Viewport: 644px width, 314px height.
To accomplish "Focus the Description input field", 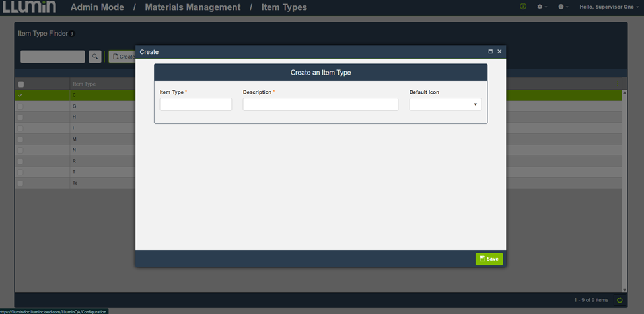I will tap(320, 104).
